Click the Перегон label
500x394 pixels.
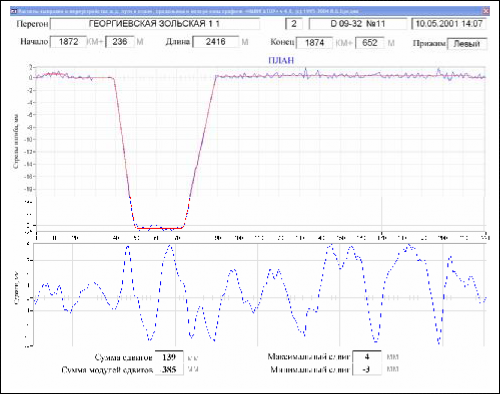point(32,24)
